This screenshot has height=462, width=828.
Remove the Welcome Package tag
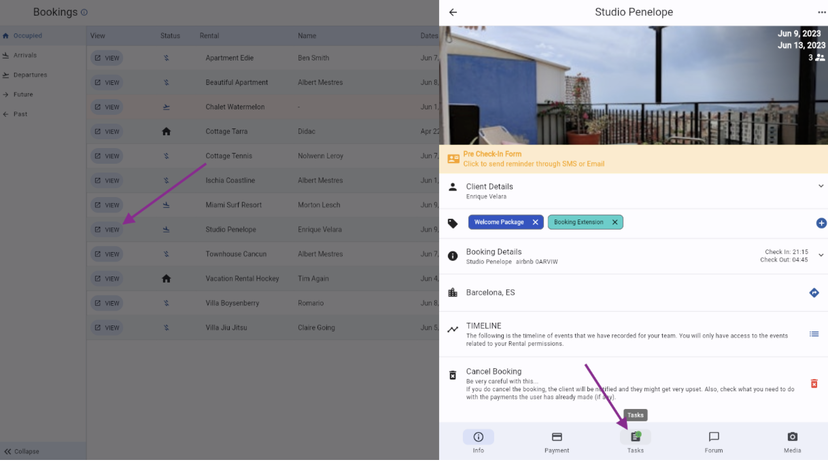(535, 223)
